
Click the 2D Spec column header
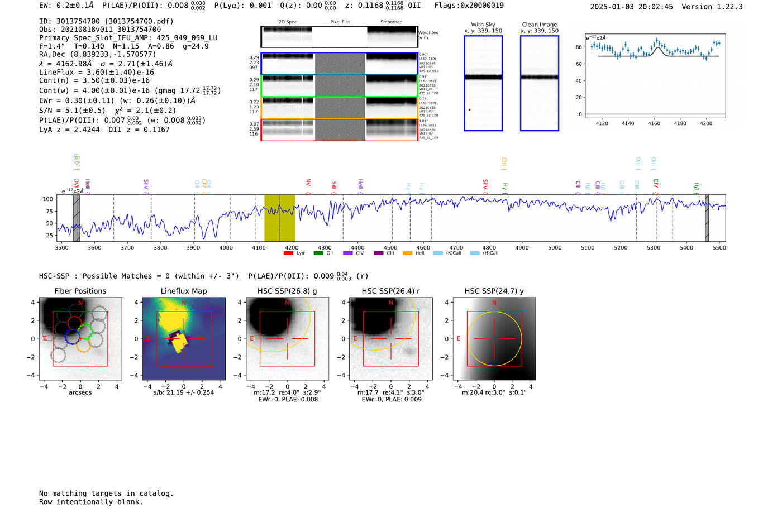tap(288, 22)
